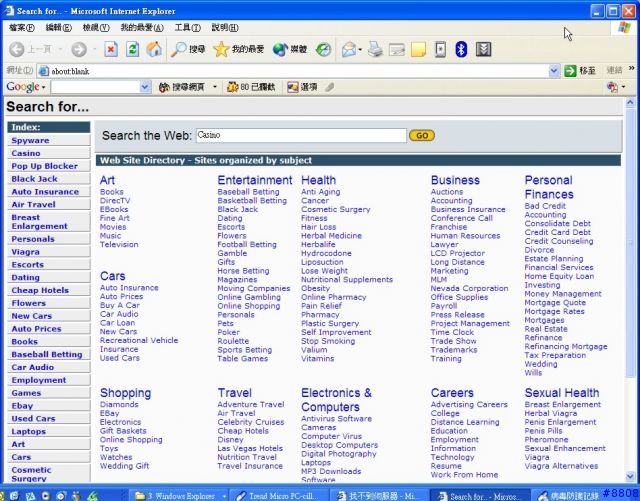Click the IE Back arrow icon
The height and width of the screenshot is (501, 640).
click(x=17, y=49)
